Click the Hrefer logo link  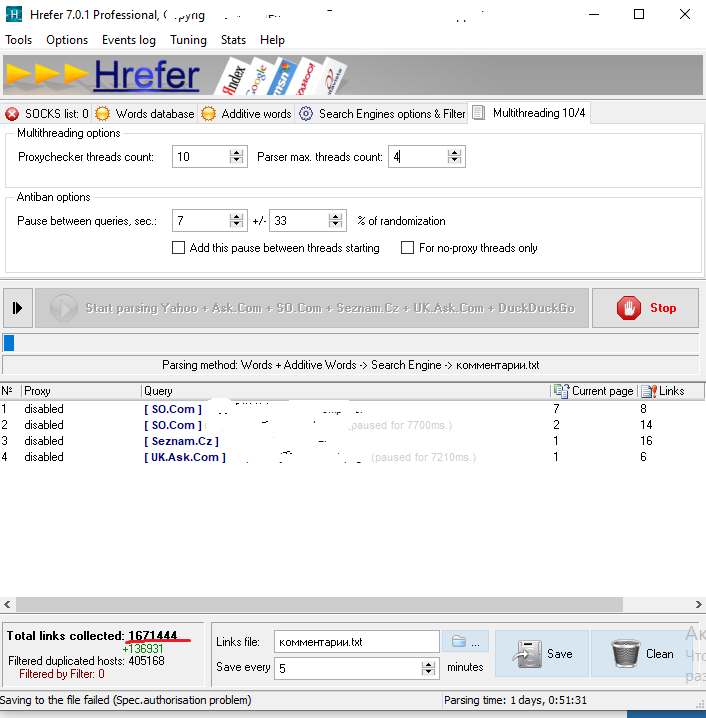[147, 76]
